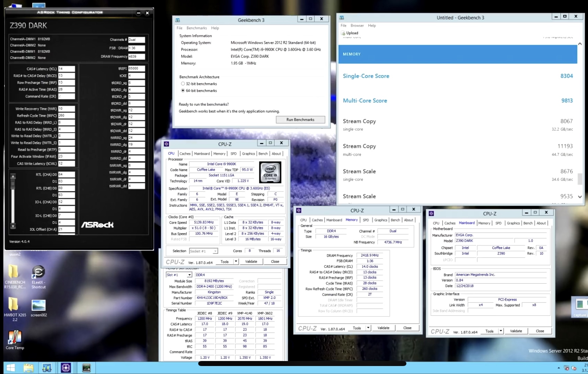Click the tREFI value field
The width and height of the screenshot is (588, 374).
point(136,68)
